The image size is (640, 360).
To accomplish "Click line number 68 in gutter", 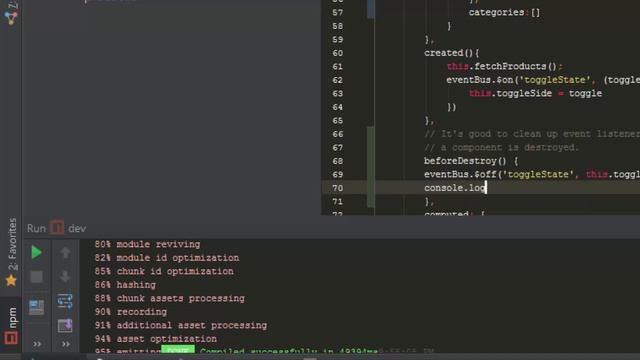I will tap(338, 161).
